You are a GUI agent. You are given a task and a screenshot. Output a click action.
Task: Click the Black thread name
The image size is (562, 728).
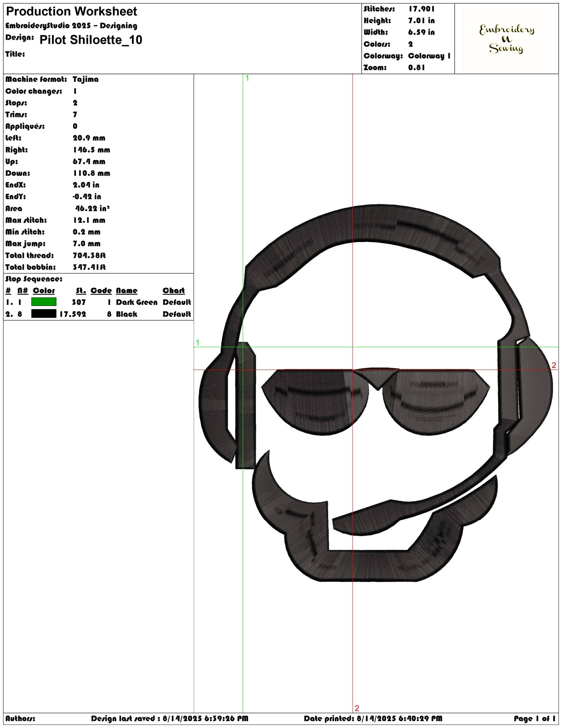tap(127, 314)
